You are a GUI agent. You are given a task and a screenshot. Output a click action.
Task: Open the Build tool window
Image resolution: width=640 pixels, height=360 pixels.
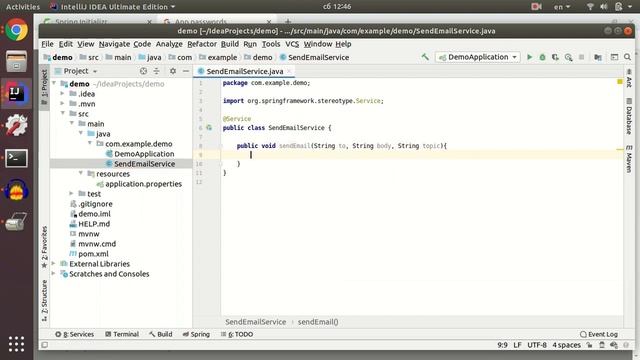pos(161,334)
